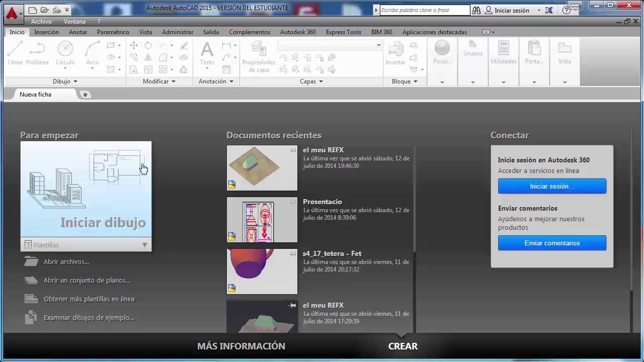Select the Texto annotation tool

coord(207,55)
